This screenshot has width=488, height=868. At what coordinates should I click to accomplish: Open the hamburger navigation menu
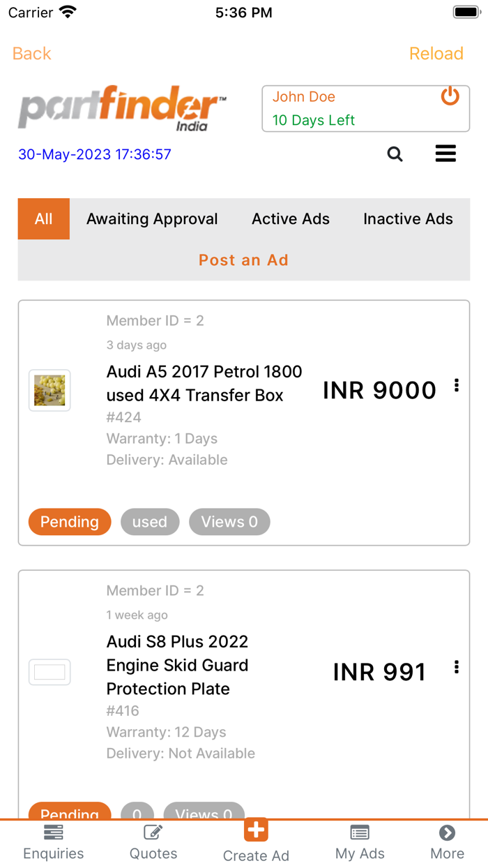445,154
